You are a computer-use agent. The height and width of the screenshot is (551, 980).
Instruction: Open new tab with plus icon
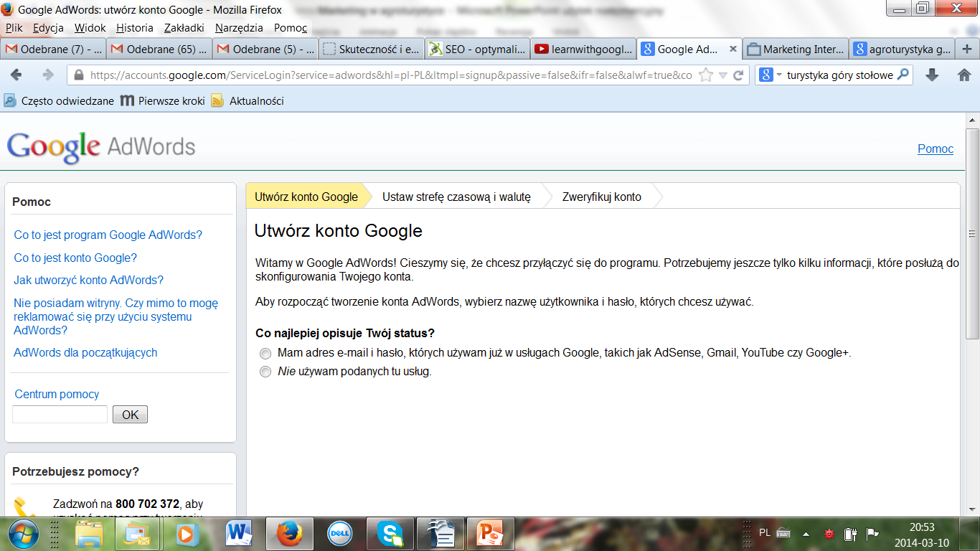click(968, 49)
